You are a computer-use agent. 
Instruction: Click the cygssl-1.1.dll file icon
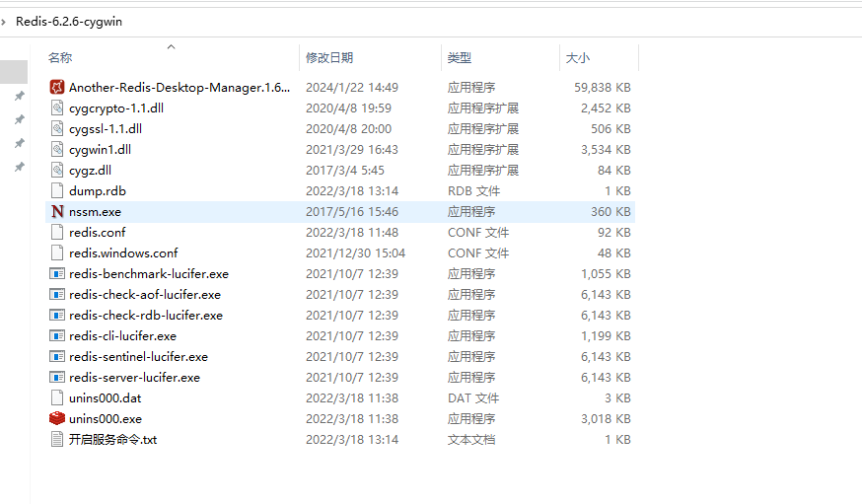(x=57, y=128)
